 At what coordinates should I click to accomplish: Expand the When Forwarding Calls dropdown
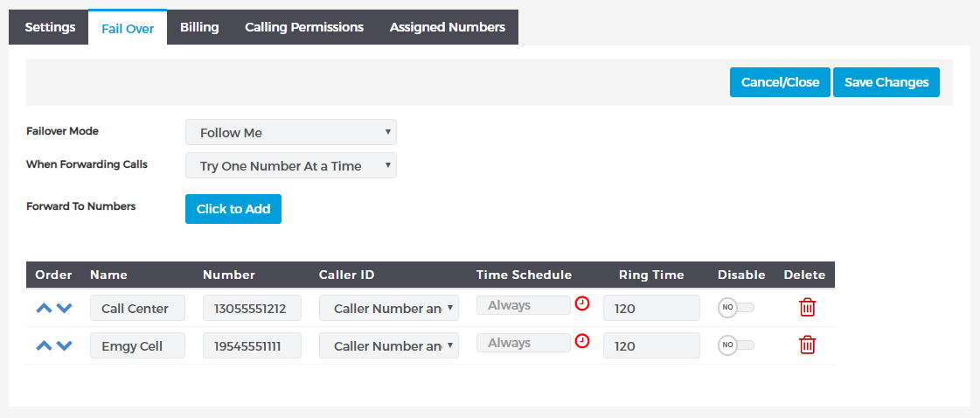290,165
